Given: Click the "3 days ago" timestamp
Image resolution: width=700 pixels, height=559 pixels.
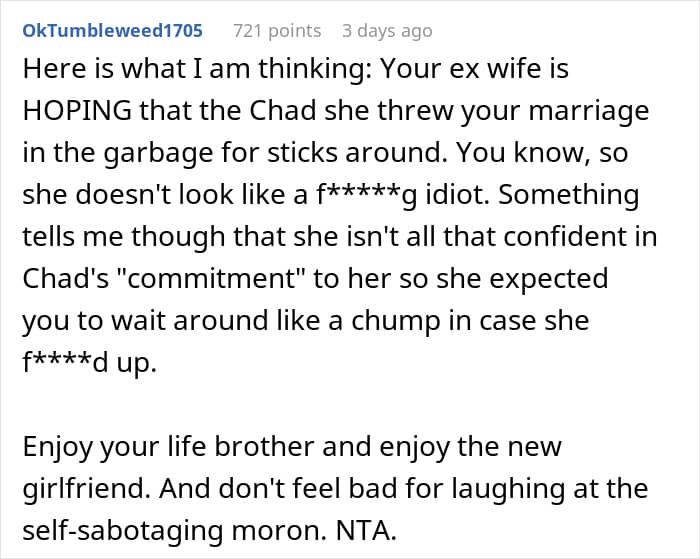Looking at the screenshot, I should click(x=387, y=31).
